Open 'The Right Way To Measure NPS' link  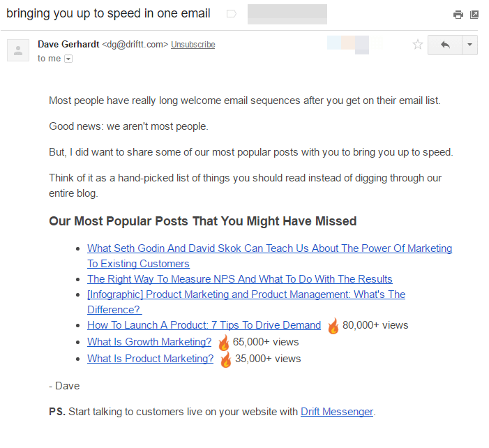point(239,279)
